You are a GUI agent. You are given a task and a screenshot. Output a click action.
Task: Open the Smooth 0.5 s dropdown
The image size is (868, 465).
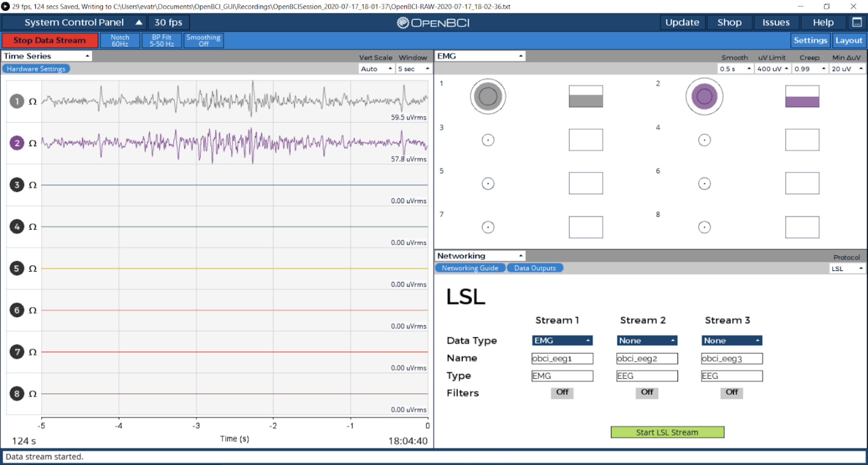[735, 69]
